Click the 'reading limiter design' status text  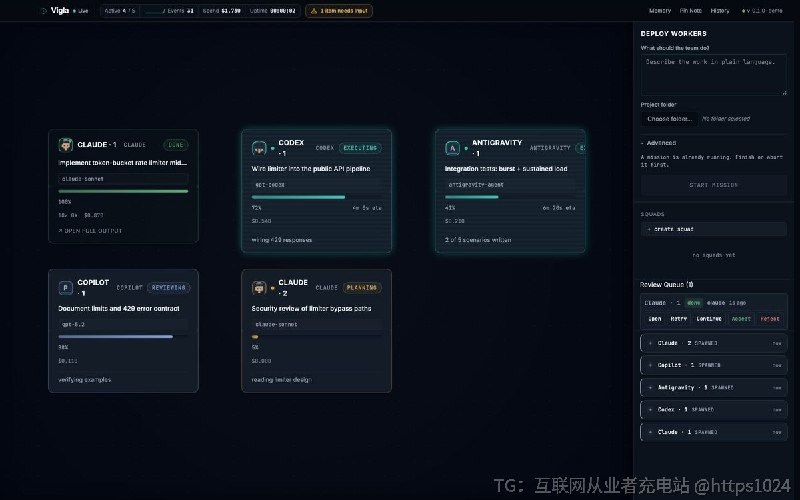click(x=282, y=380)
